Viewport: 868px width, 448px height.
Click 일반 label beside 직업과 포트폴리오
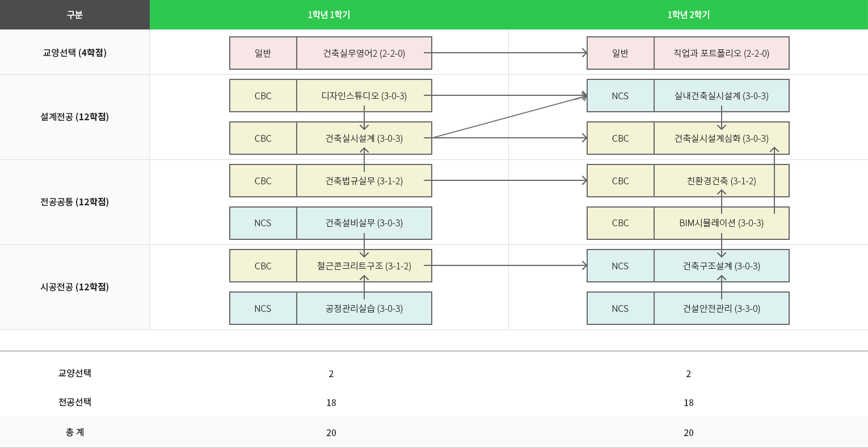(621, 53)
